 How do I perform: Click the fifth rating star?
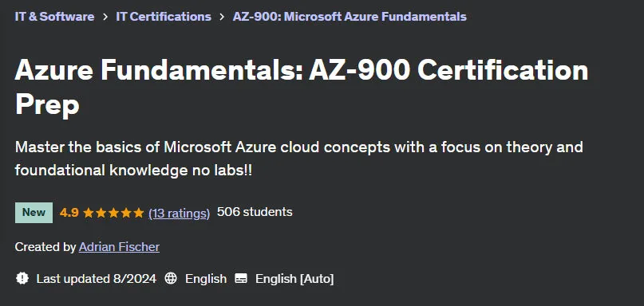click(139, 213)
